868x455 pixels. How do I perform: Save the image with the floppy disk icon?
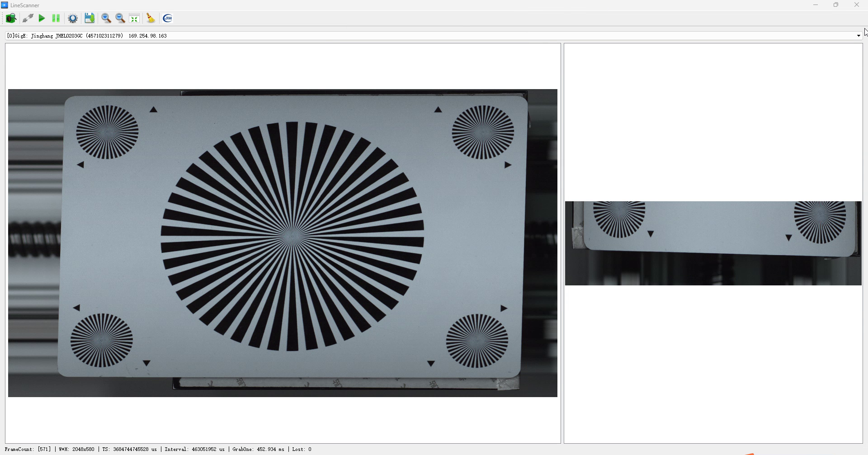[x=90, y=18]
